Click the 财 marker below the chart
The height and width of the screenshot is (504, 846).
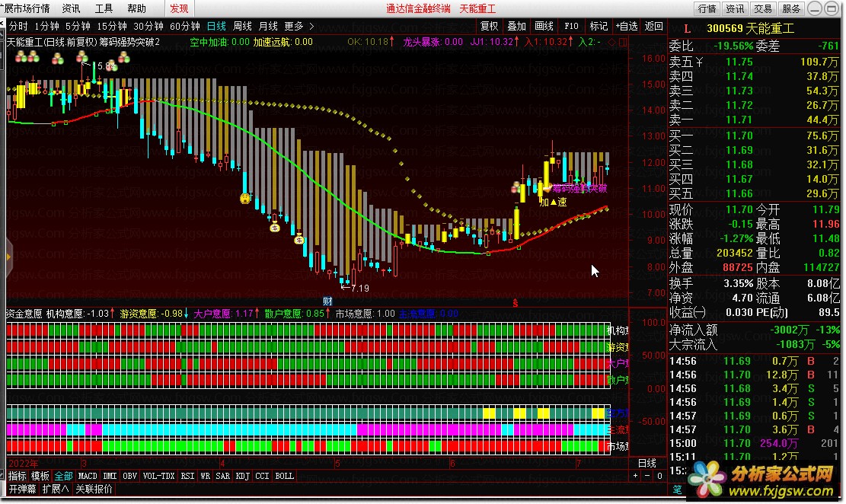click(x=327, y=301)
